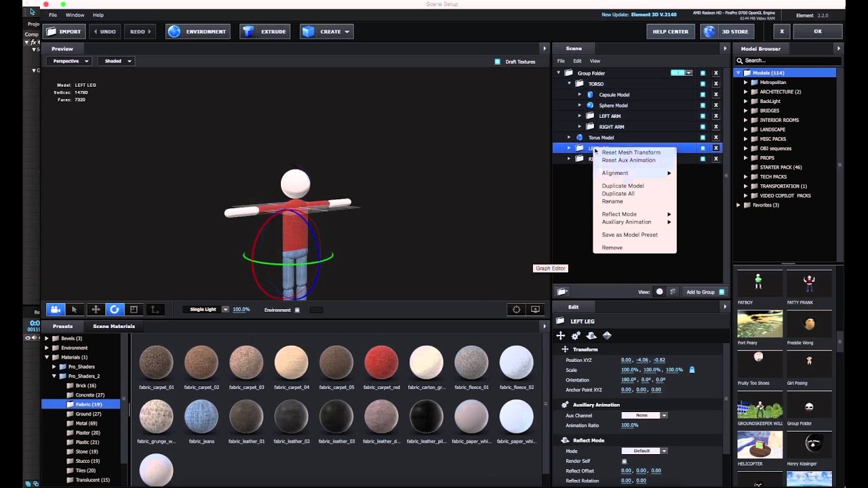The width and height of the screenshot is (868, 488).
Task: Click the new group folder icon under Scene list
Action: point(562,292)
